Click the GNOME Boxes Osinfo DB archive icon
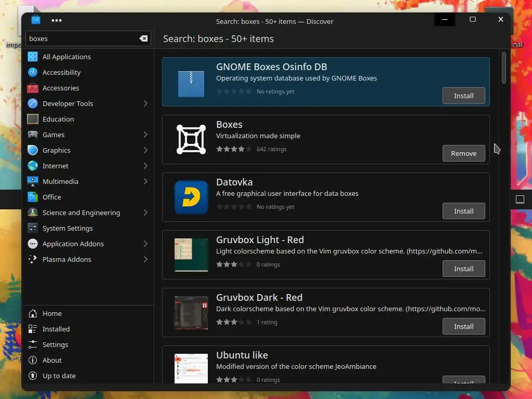This screenshot has height=399, width=532. (x=191, y=84)
